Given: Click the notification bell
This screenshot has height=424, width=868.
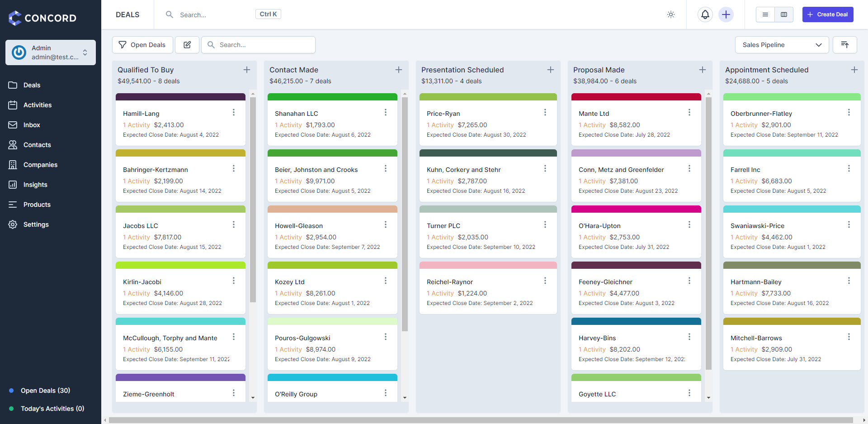Looking at the screenshot, I should pos(705,14).
